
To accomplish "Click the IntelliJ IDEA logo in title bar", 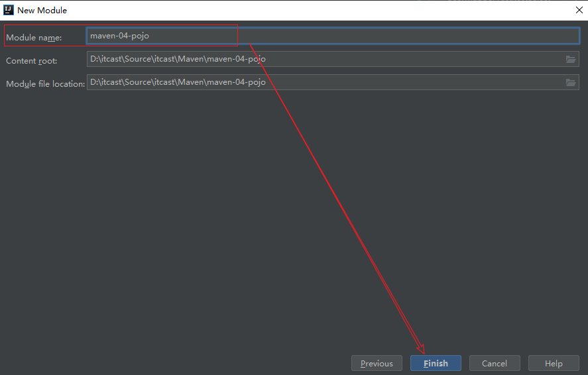I will [9, 10].
